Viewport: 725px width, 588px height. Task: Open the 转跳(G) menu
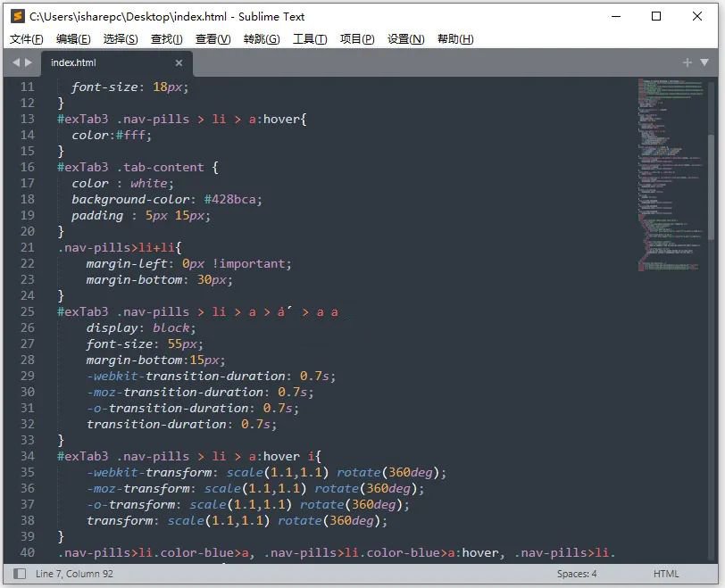[x=262, y=39]
